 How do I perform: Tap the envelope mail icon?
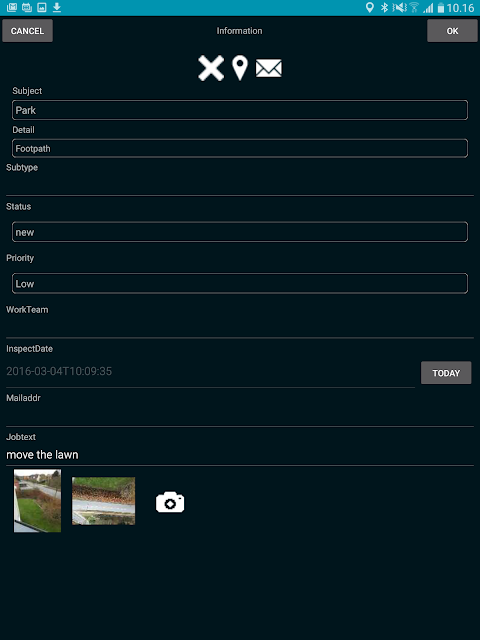click(x=269, y=68)
